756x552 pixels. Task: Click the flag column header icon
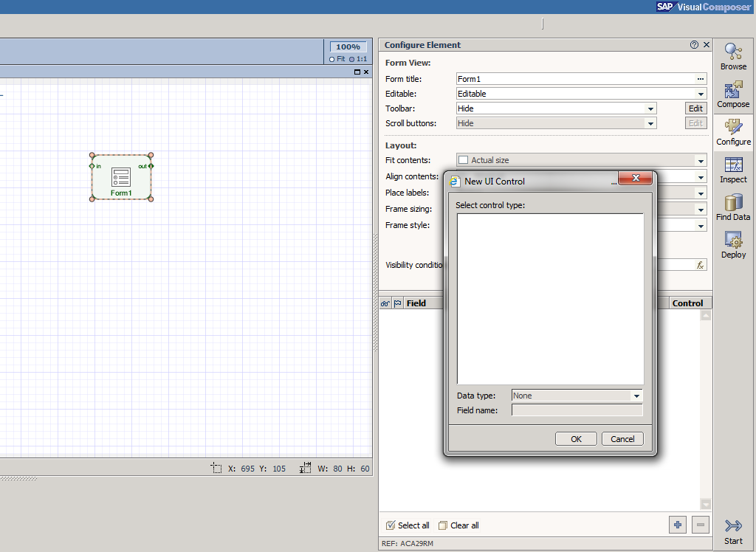(398, 303)
